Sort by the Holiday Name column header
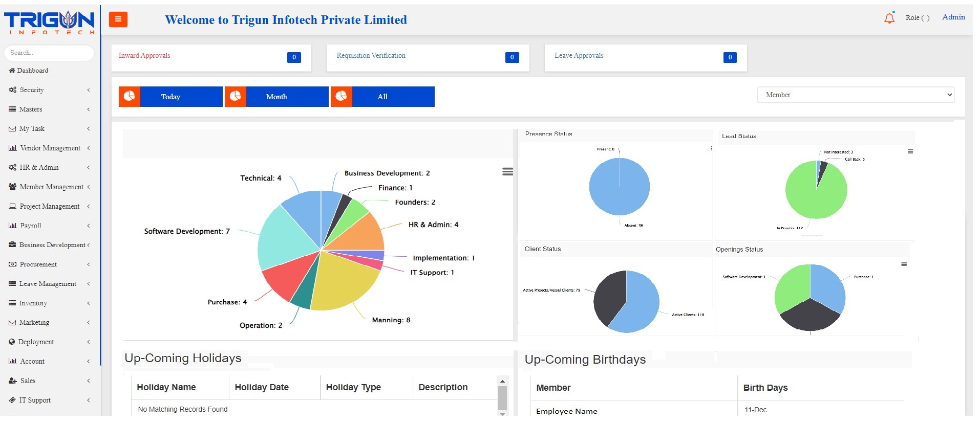This screenshot has width=980, height=446. click(166, 387)
